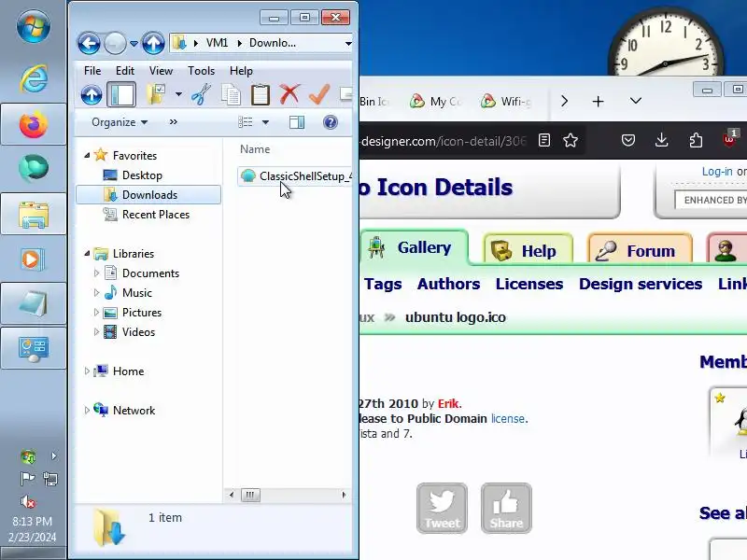Collapse the Libraries tree group
The width and height of the screenshot is (747, 560).
(x=87, y=253)
